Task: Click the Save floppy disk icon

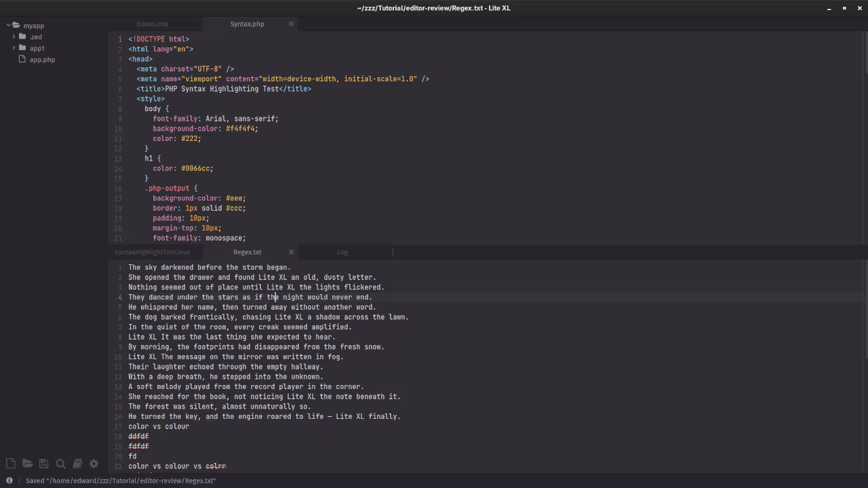Action: [43, 464]
